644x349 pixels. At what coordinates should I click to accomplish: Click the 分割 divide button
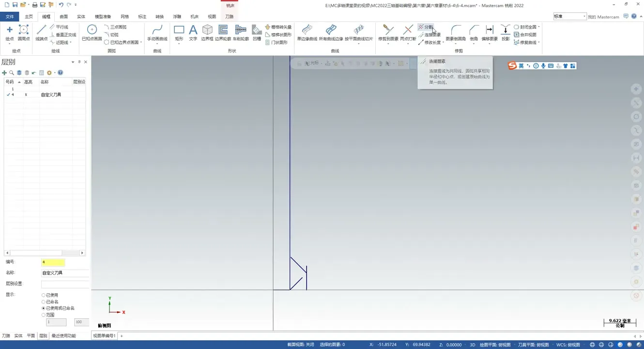coord(426,27)
